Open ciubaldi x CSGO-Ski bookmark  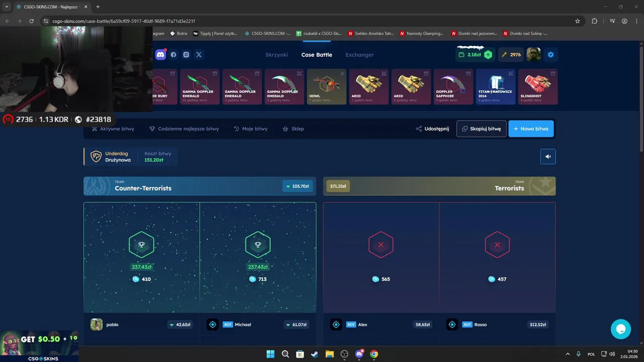click(x=319, y=34)
